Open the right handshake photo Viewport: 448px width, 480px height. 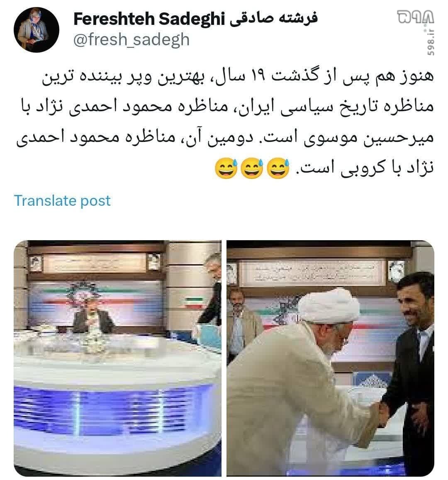pos(330,358)
